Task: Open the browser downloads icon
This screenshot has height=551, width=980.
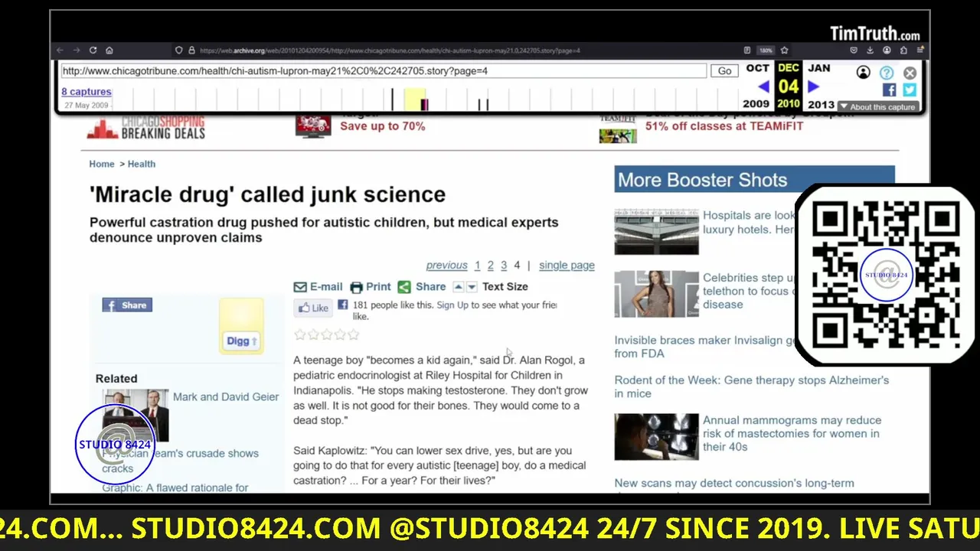Action: (x=871, y=51)
